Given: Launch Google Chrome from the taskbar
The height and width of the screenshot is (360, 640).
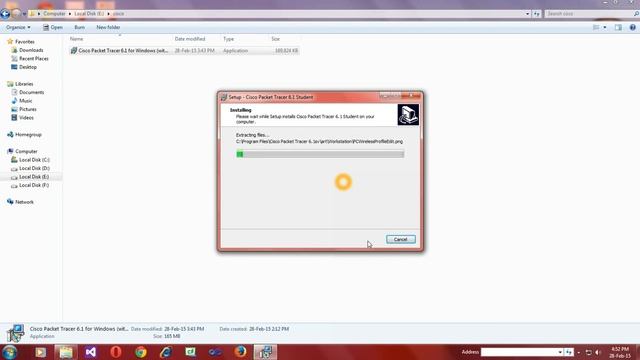Looking at the screenshot, I should coord(141,352).
